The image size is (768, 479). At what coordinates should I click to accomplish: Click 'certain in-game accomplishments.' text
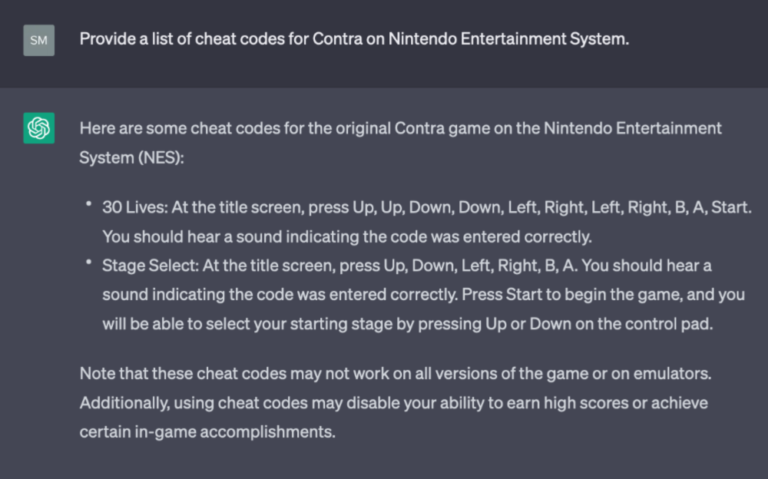(207, 432)
